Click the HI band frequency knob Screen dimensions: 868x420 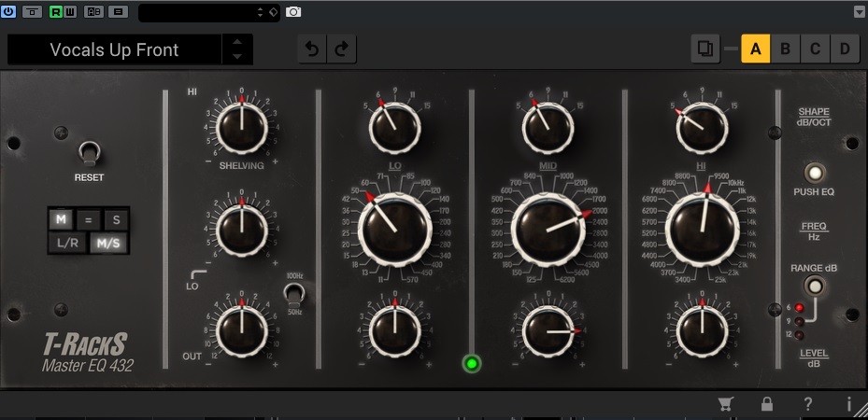[702, 230]
